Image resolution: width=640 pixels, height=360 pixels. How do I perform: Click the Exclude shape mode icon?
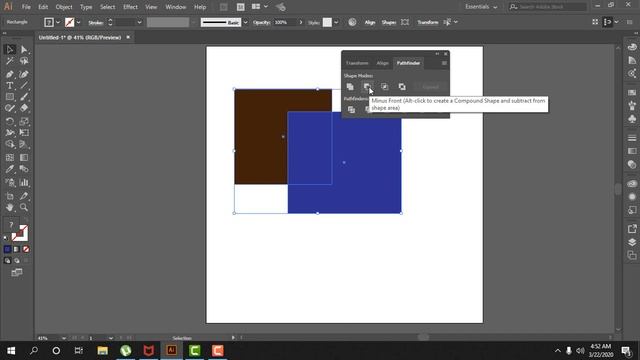(x=402, y=87)
